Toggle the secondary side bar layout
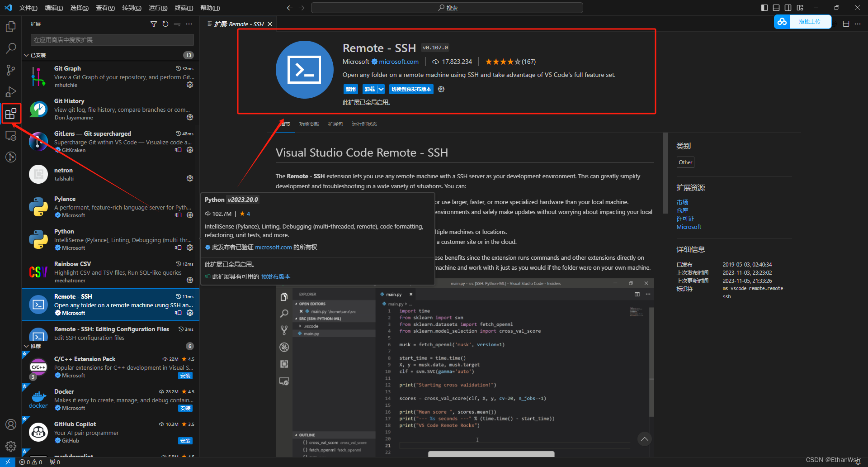This screenshot has width=868, height=467. 788,8
